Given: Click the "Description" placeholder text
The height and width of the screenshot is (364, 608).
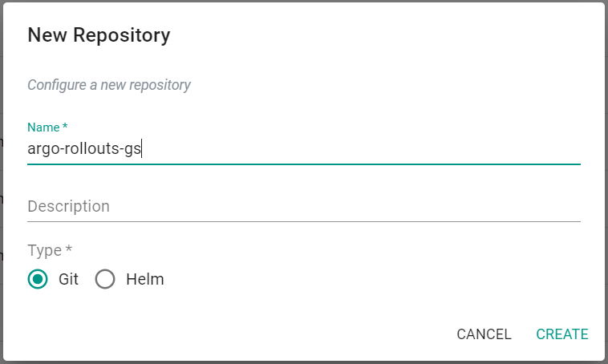Looking at the screenshot, I should [68, 206].
